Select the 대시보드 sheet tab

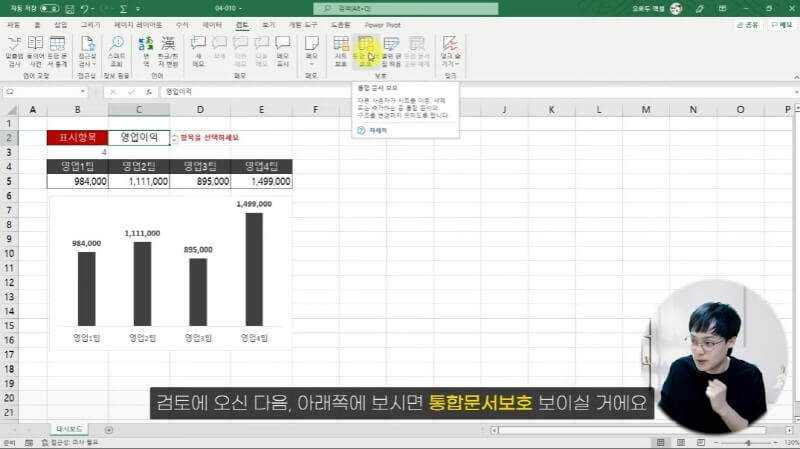click(69, 430)
